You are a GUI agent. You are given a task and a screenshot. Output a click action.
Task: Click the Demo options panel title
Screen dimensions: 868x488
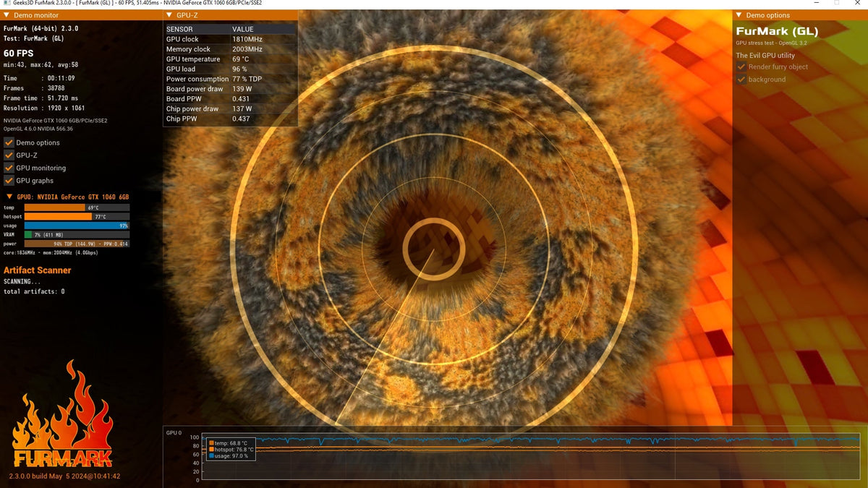pos(768,15)
